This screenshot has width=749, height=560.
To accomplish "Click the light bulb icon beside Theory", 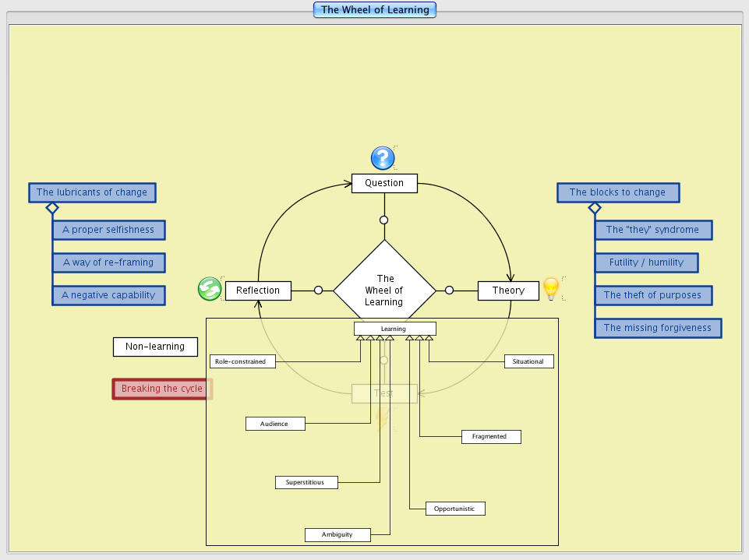I will [551, 289].
